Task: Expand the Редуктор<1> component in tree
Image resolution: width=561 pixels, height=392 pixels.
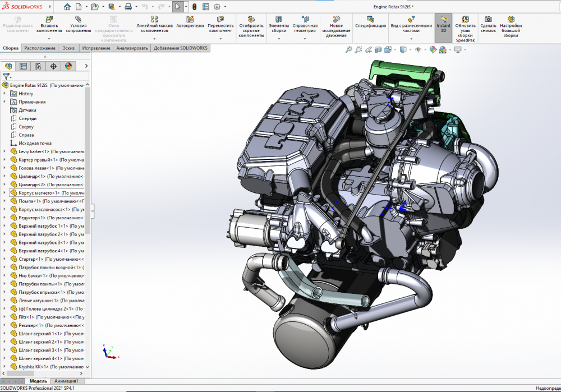Action: (4, 218)
